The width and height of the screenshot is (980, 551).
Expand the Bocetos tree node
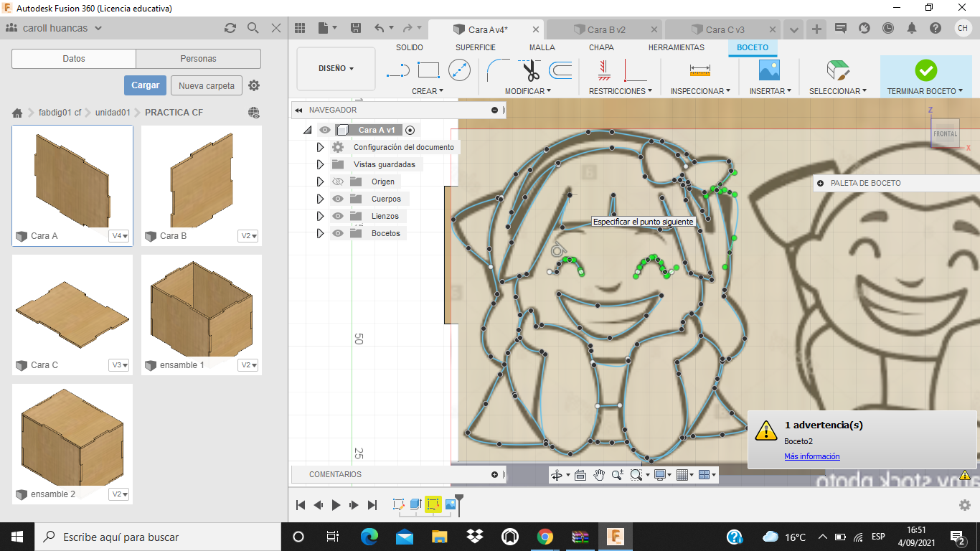coord(320,233)
